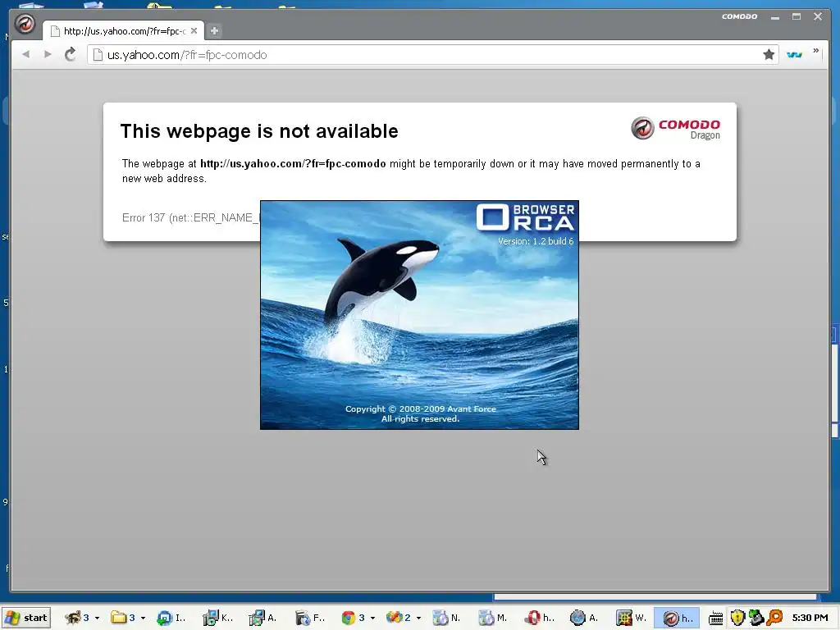Click the active Comodo Dragon taskbar button

677,618
